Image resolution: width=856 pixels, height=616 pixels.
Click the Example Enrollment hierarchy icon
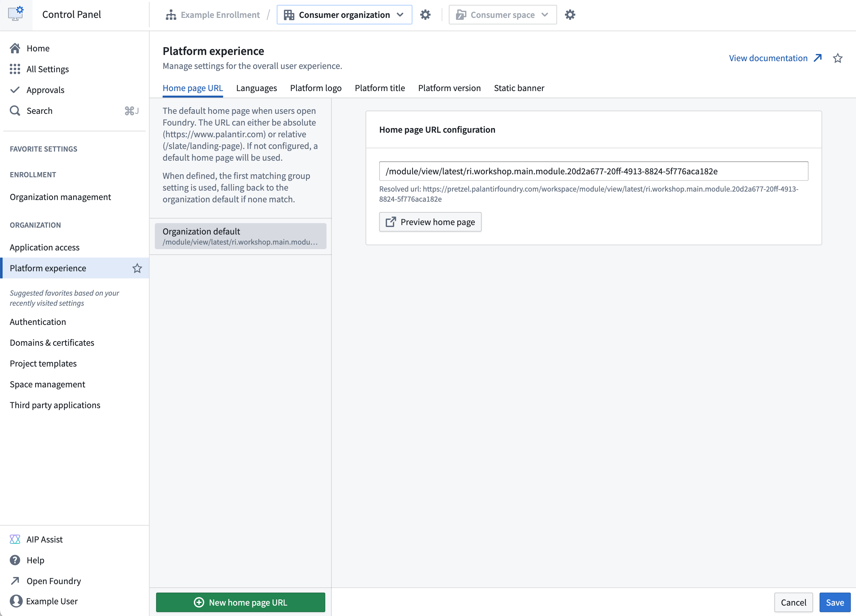click(171, 15)
